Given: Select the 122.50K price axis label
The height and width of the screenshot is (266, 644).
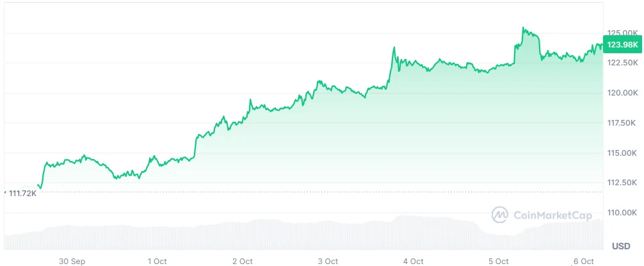Looking at the screenshot, I should point(622,63).
